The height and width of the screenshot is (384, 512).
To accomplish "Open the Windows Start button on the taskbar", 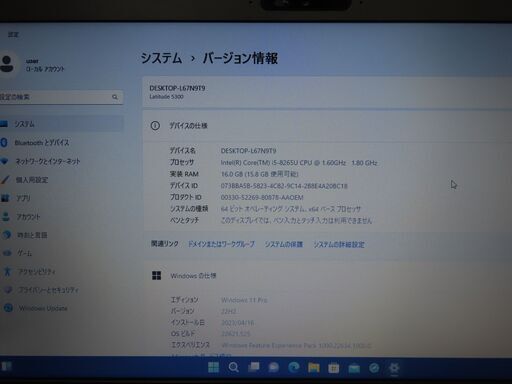I will (x=213, y=368).
